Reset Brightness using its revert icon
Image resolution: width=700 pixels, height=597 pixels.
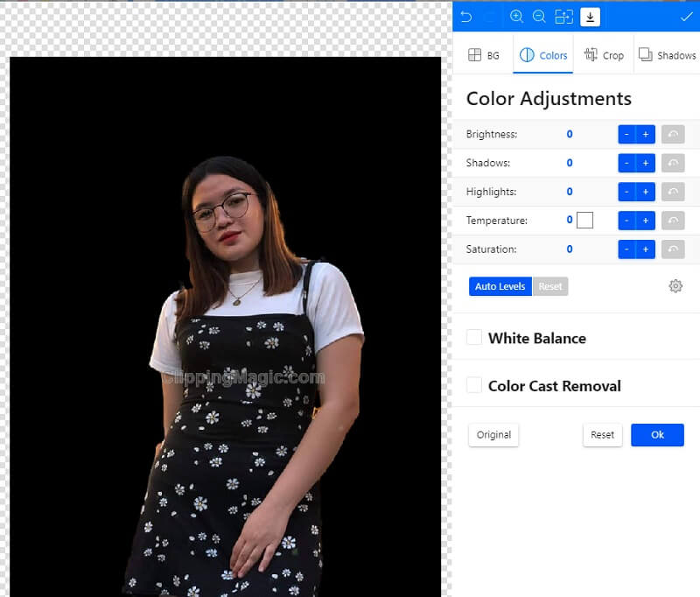click(672, 134)
